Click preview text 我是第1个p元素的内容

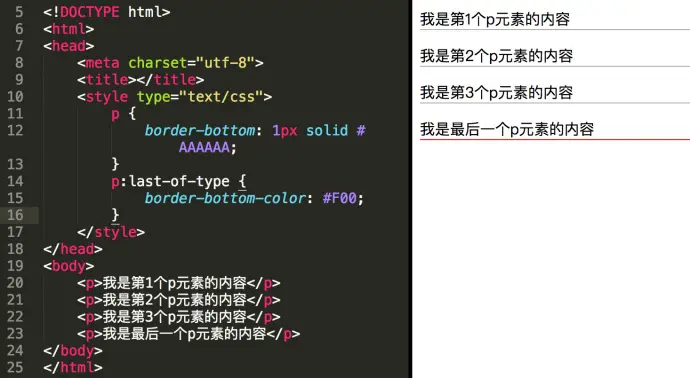495,19
